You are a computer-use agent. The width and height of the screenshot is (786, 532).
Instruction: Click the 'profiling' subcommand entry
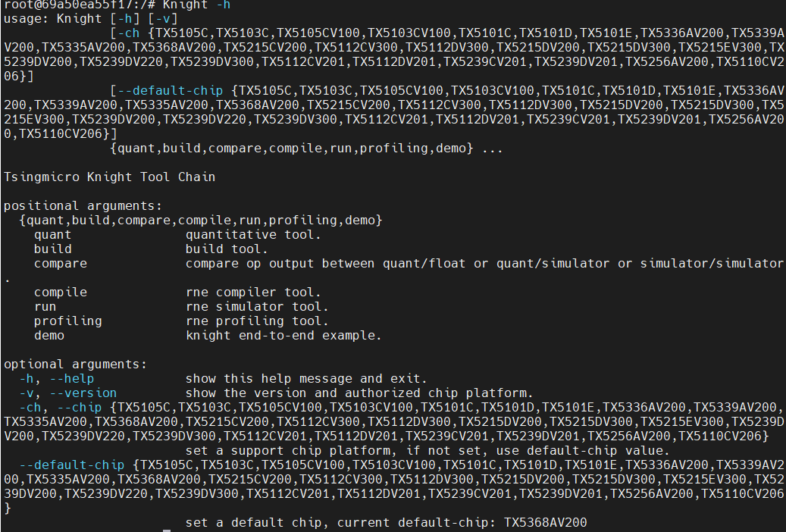(67, 321)
